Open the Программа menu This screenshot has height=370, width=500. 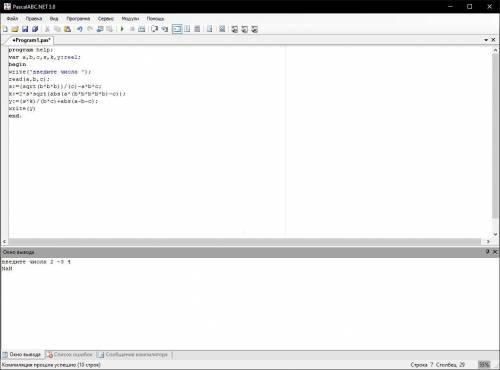[78, 19]
